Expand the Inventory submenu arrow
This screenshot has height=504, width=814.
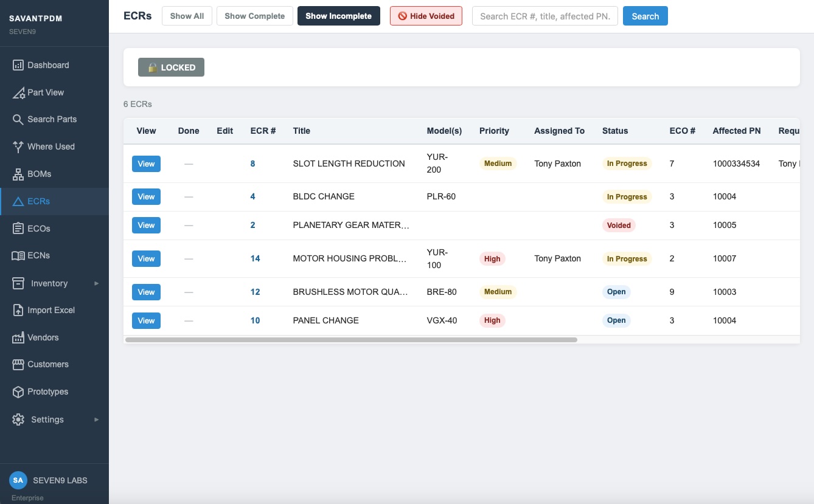coord(96,283)
